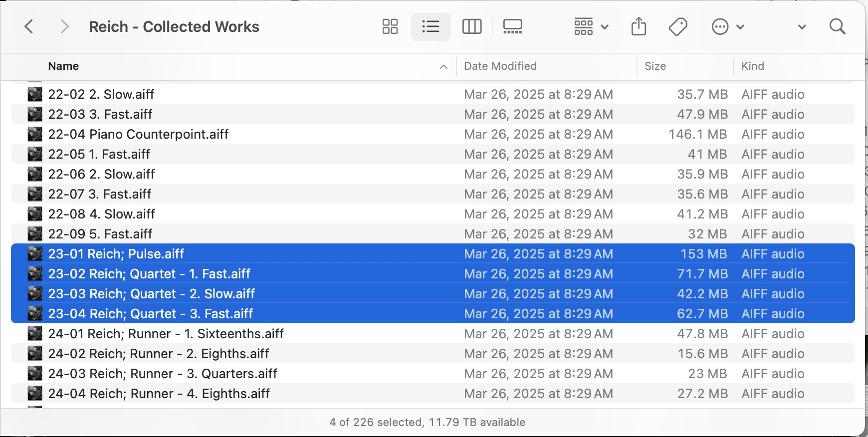The image size is (868, 437).
Task: Select file name 22-05 1. Fast.aiff
Action: click(x=99, y=154)
